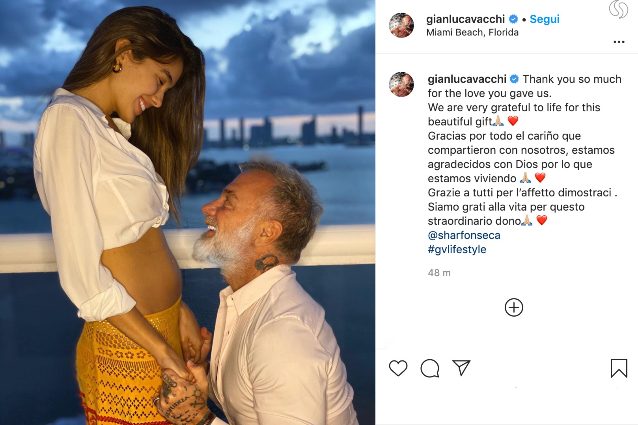Load more comments with the plus circle

tap(514, 307)
